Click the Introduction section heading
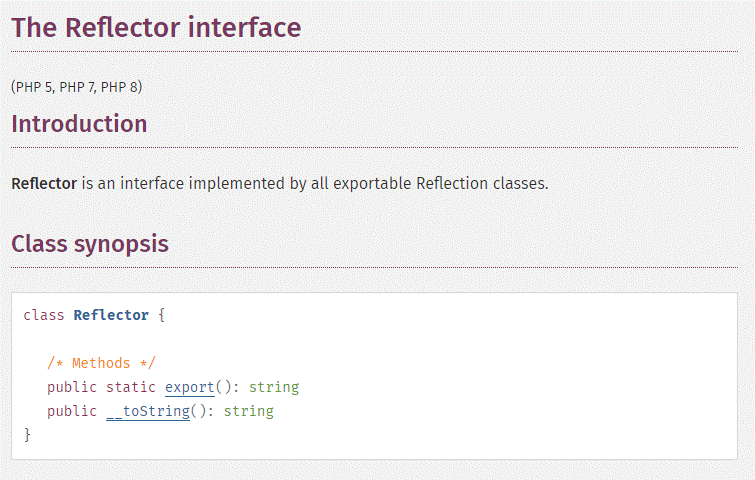Image resolution: width=755 pixels, height=480 pixels. (x=79, y=124)
